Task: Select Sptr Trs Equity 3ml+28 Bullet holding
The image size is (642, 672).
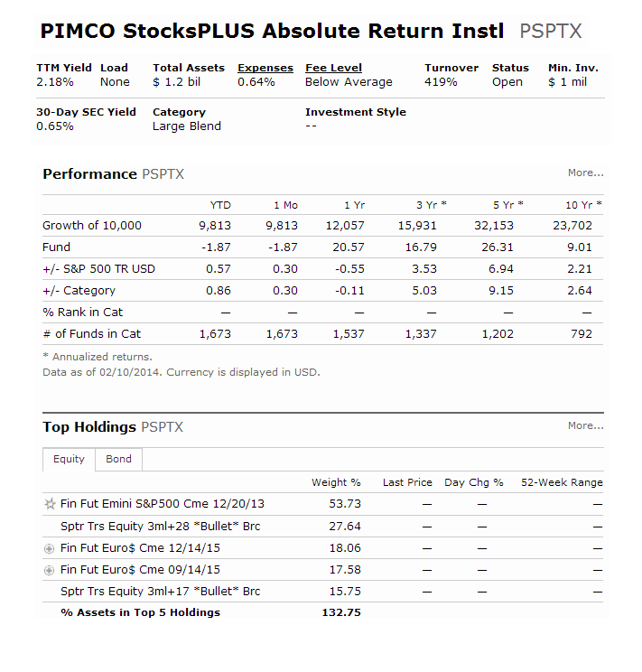Action: coord(161,527)
